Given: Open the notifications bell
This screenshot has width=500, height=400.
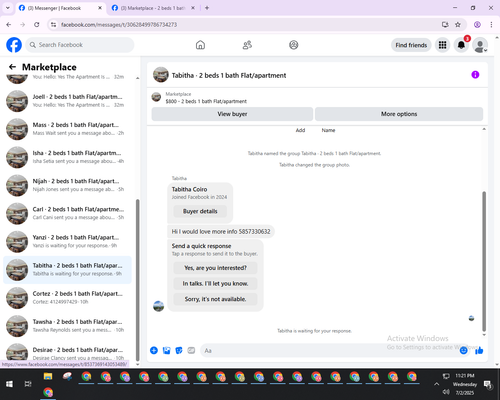Looking at the screenshot, I should [461, 45].
